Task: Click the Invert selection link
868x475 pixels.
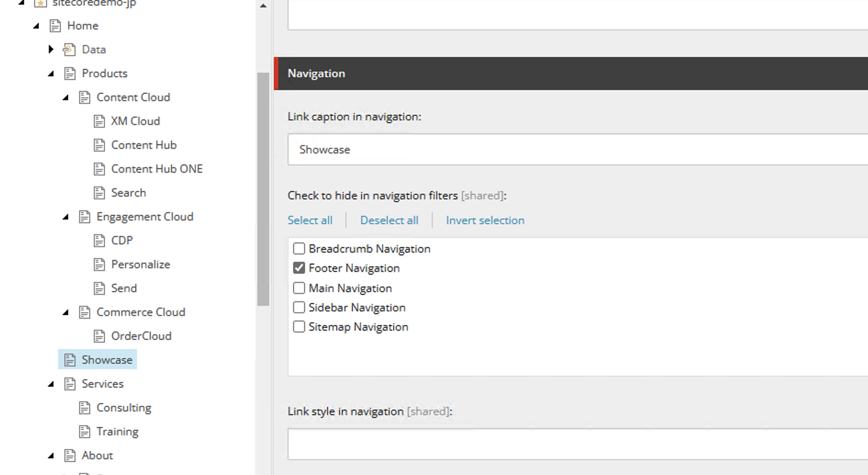Action: [485, 221]
